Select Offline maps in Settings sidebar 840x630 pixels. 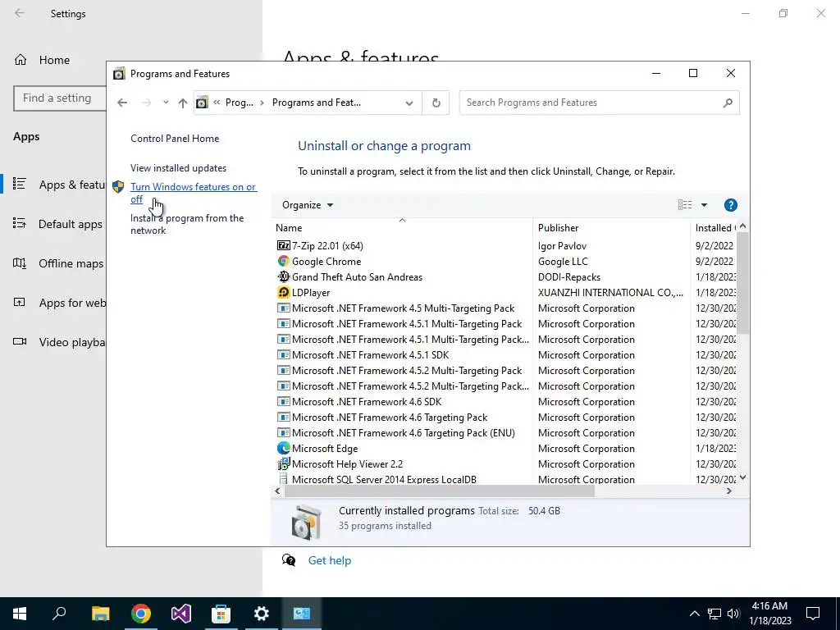(x=57, y=263)
